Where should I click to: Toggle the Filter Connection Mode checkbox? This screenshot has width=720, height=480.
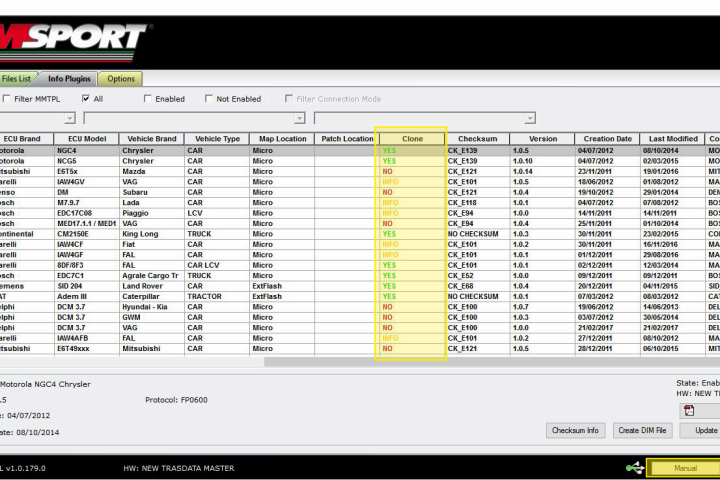(x=288, y=99)
